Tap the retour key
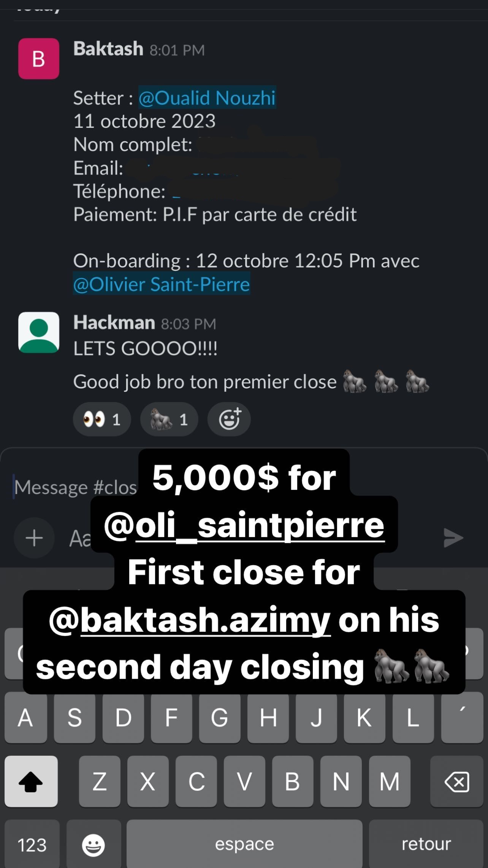Screen dimensions: 488x868 pyautogui.click(x=426, y=845)
